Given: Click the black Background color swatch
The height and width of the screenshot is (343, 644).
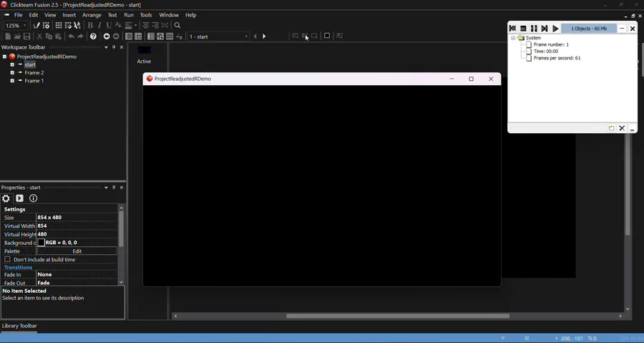Looking at the screenshot, I should [41, 243].
